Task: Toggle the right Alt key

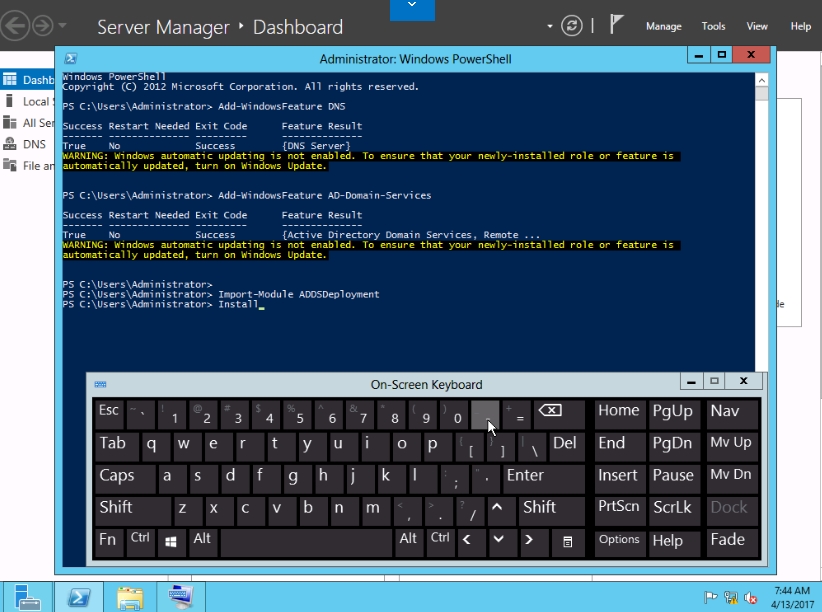Action: [x=408, y=542]
